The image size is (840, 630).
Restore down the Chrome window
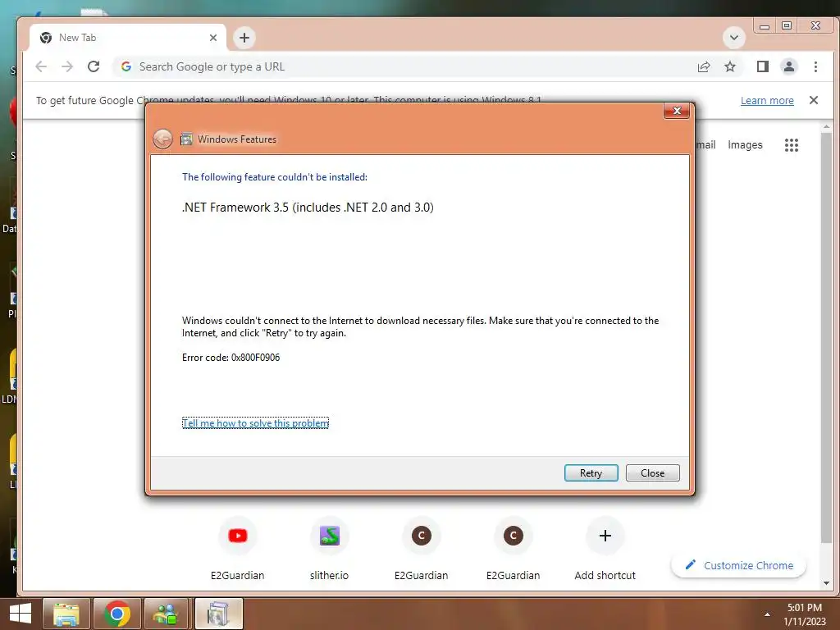click(787, 26)
